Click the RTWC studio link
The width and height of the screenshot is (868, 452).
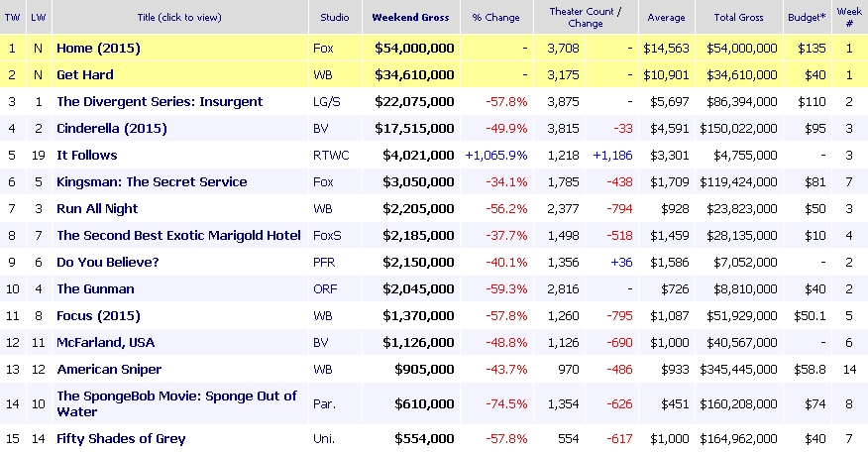(331, 155)
